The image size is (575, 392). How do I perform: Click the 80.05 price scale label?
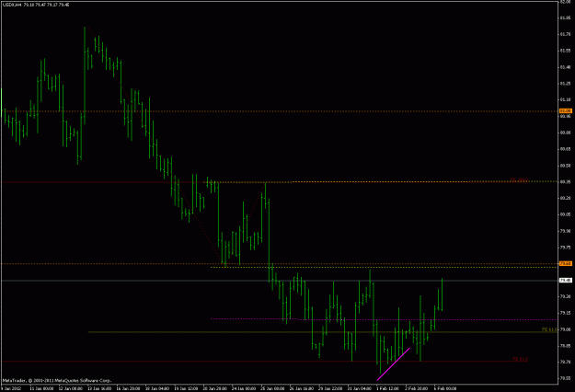pyautogui.click(x=565, y=214)
